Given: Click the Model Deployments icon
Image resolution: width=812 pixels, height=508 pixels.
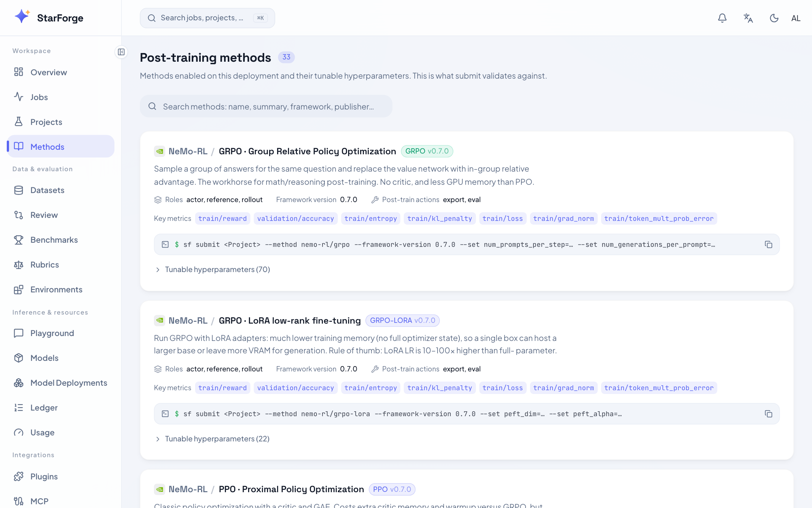Looking at the screenshot, I should 18,383.
